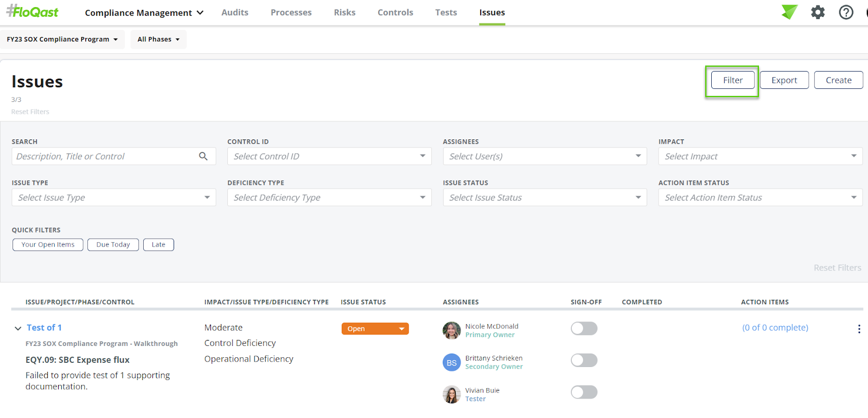The width and height of the screenshot is (868, 418).
Task: Click the Primary Owner label
Action: (490, 335)
